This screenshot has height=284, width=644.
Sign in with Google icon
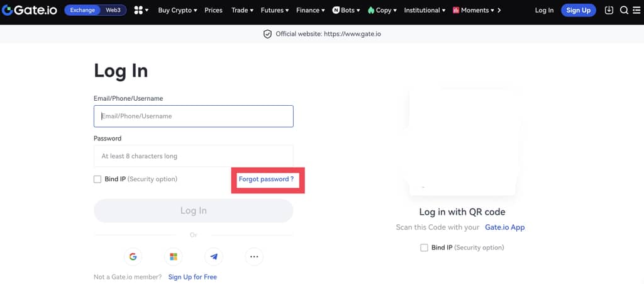[133, 257]
